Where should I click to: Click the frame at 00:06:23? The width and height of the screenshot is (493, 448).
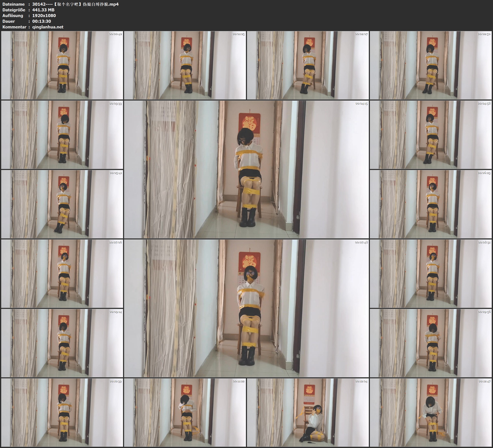431,204
